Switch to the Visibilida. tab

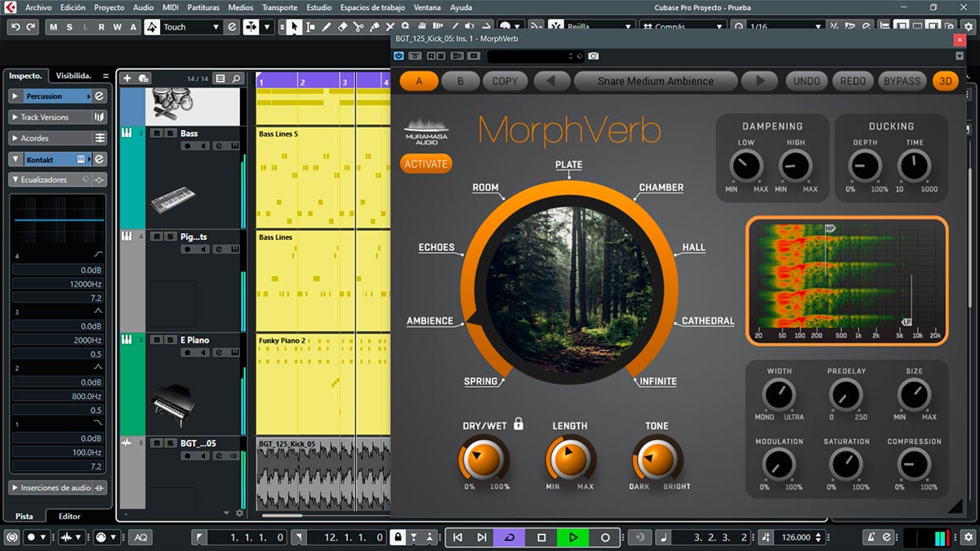[x=74, y=75]
